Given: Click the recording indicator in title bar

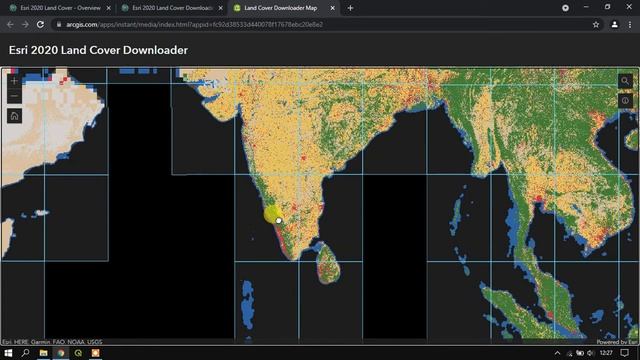Looking at the screenshot, I should coord(565,8).
